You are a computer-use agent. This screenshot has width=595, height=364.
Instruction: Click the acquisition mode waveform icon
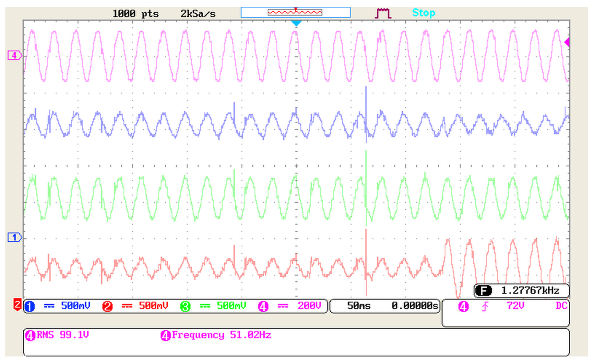point(383,13)
